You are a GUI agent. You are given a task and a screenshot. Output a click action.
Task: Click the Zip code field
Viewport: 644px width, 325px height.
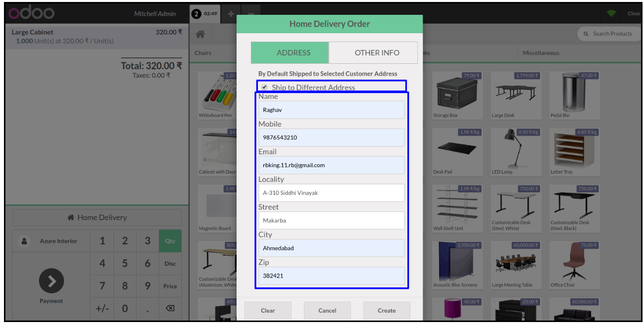click(331, 276)
